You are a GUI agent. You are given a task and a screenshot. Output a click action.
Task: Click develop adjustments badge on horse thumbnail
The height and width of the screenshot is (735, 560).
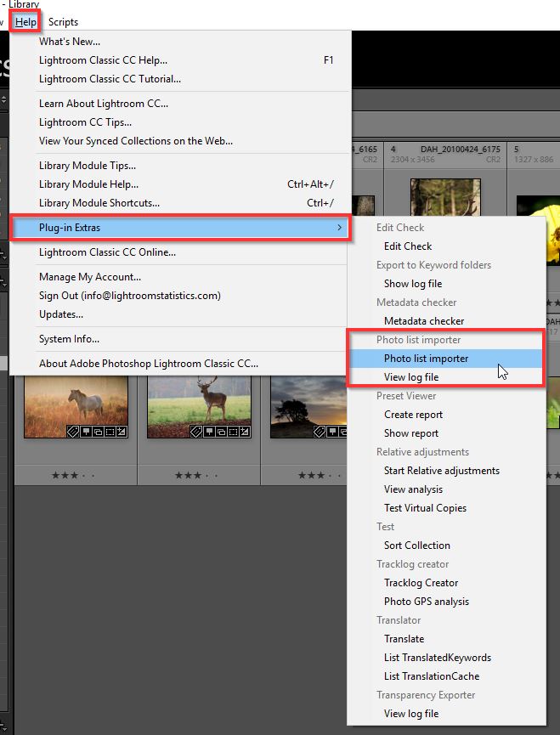[x=122, y=432]
